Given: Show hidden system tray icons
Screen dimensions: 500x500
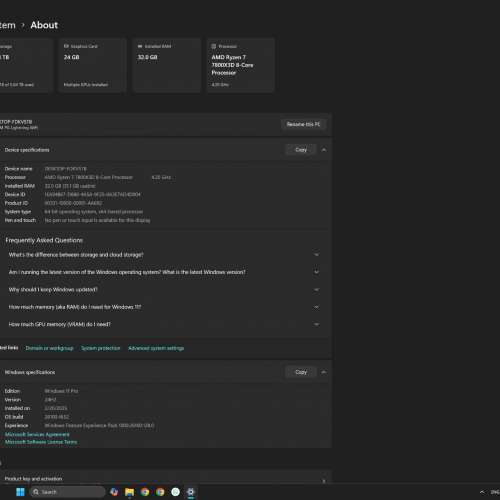Looking at the screenshot, I should 482,492.
